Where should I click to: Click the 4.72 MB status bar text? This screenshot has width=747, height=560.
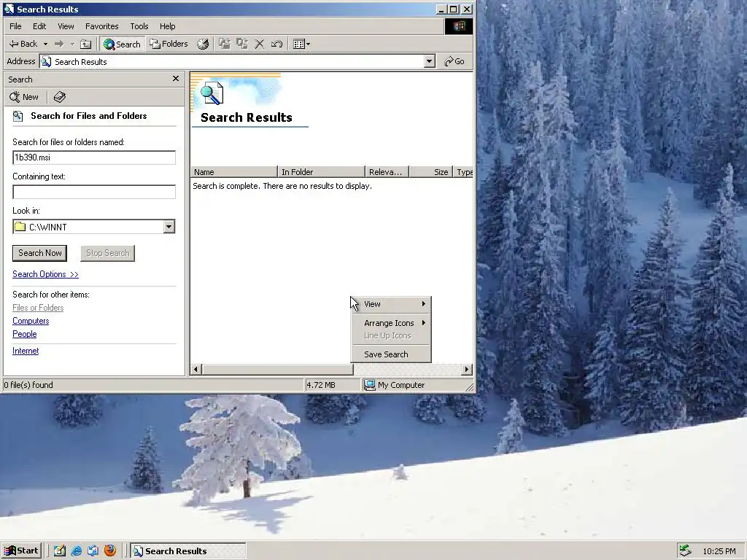tap(321, 385)
